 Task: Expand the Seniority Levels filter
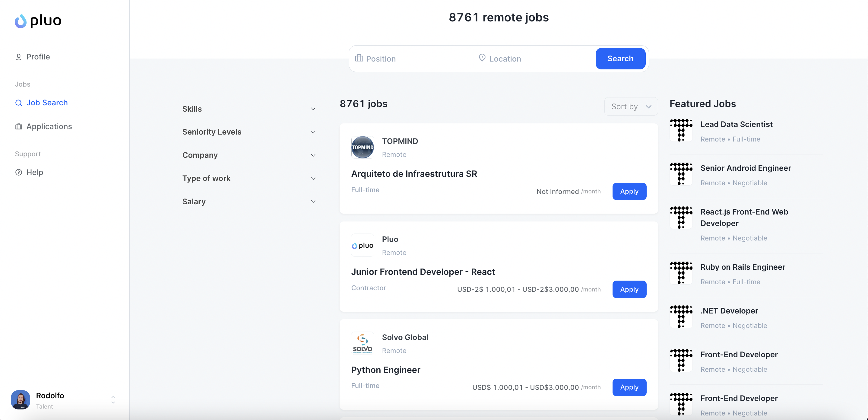(x=249, y=132)
